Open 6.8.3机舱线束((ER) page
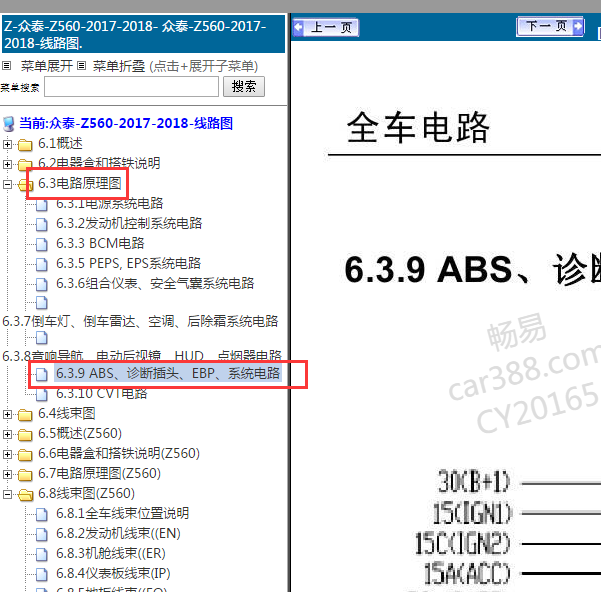Screen dimensions: 601x592 111,553
